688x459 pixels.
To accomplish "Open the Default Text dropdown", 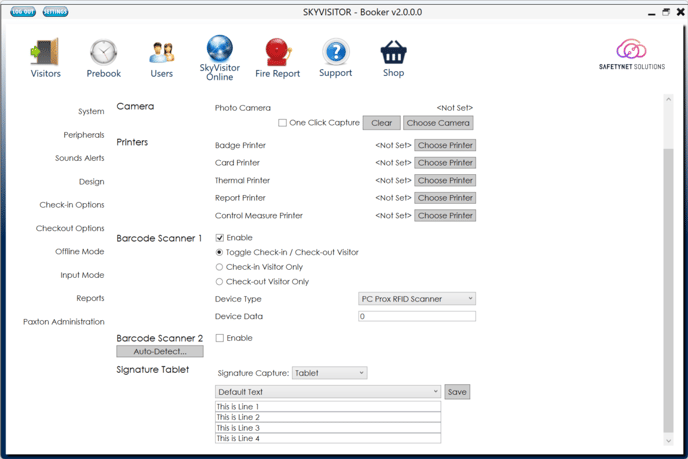I will click(328, 392).
